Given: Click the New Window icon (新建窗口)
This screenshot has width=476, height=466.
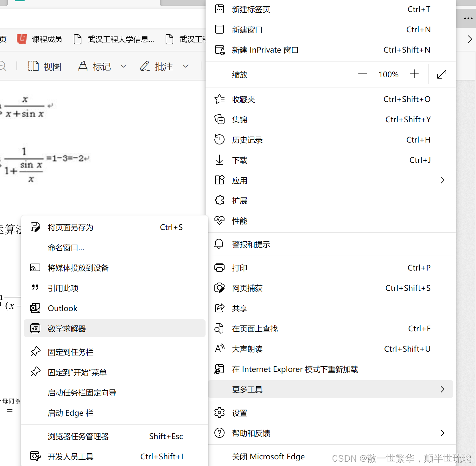Looking at the screenshot, I should [219, 29].
